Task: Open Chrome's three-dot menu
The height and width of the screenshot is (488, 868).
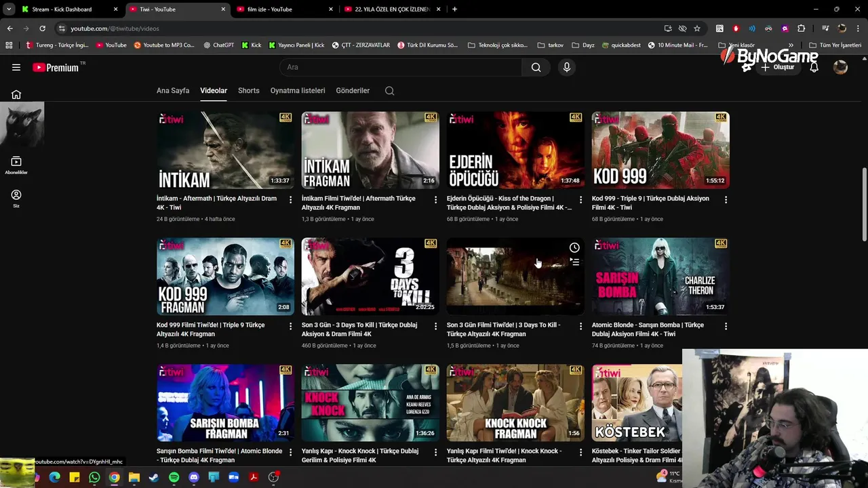Action: pos(858,28)
